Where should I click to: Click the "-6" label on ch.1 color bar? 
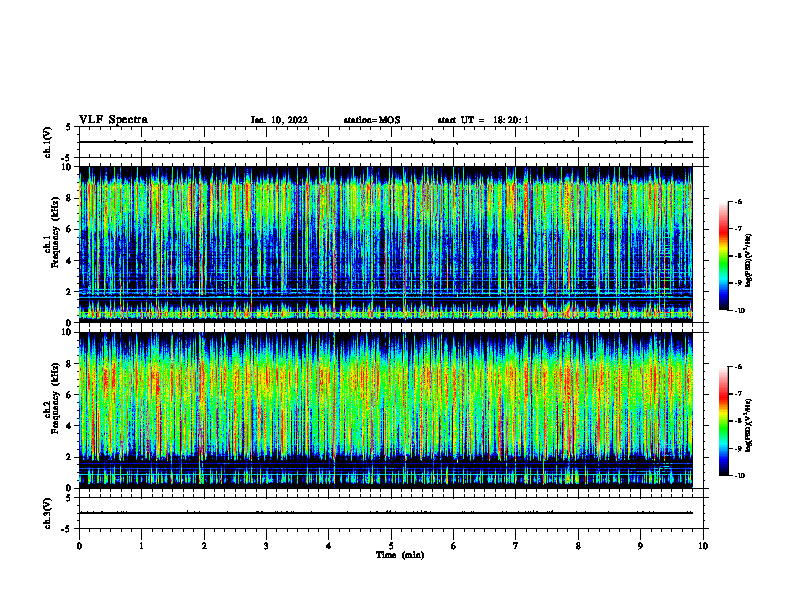pyautogui.click(x=738, y=201)
